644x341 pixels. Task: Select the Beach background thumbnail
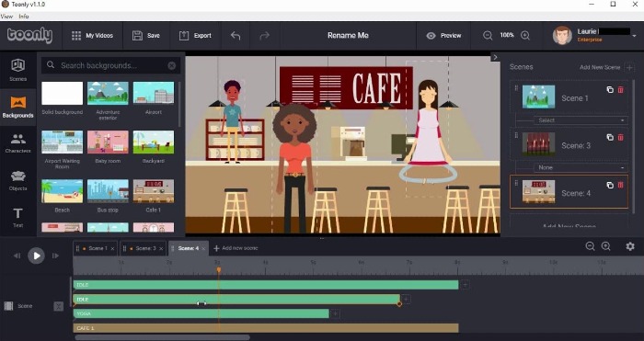tap(62, 191)
